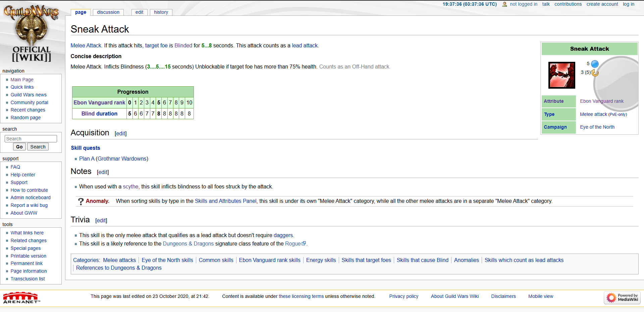This screenshot has height=312, width=644.
Task: Open Blind duration link in table
Action: (x=99, y=114)
